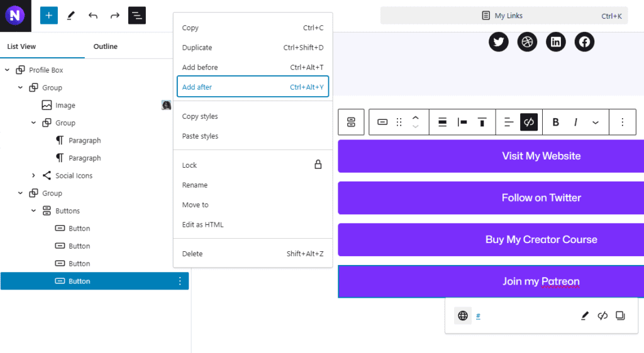This screenshot has height=353, width=644.
Task: Open block toolbar options three dots
Action: point(622,122)
